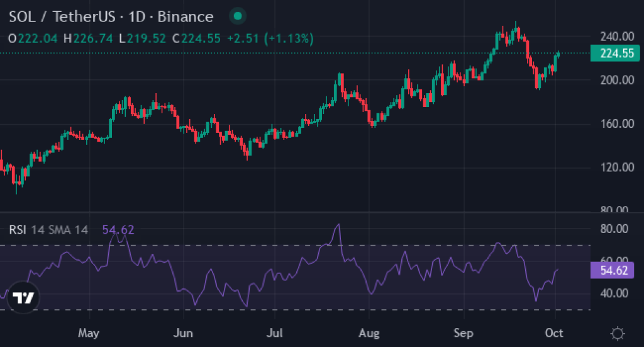Viewport: 644px width, 347px height.
Task: Pick the Aug label on the time axis
Action: (368, 333)
